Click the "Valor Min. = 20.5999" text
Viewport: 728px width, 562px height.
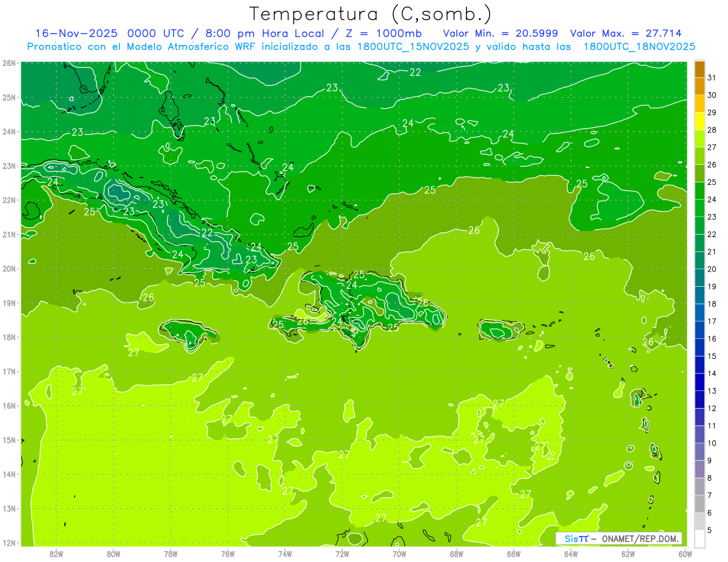[500, 33]
